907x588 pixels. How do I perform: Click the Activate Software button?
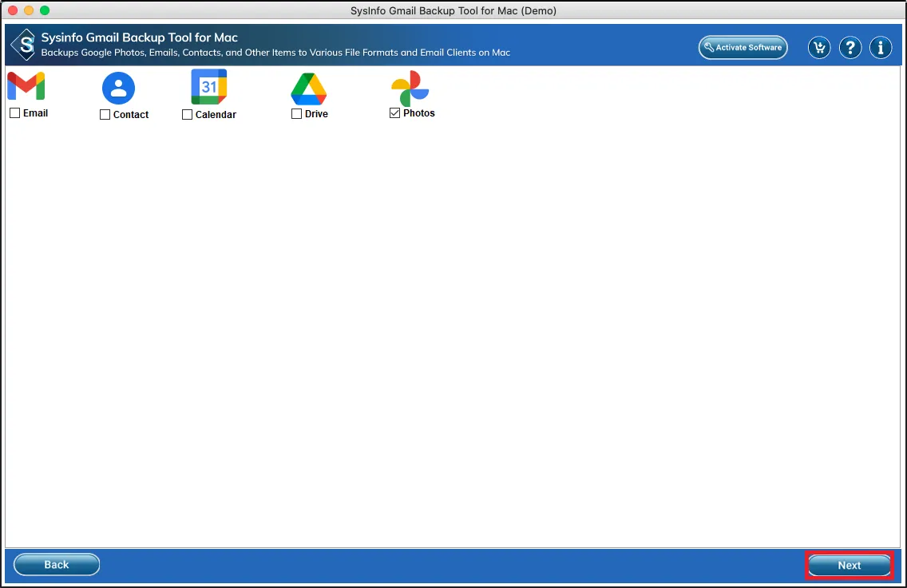click(x=743, y=47)
